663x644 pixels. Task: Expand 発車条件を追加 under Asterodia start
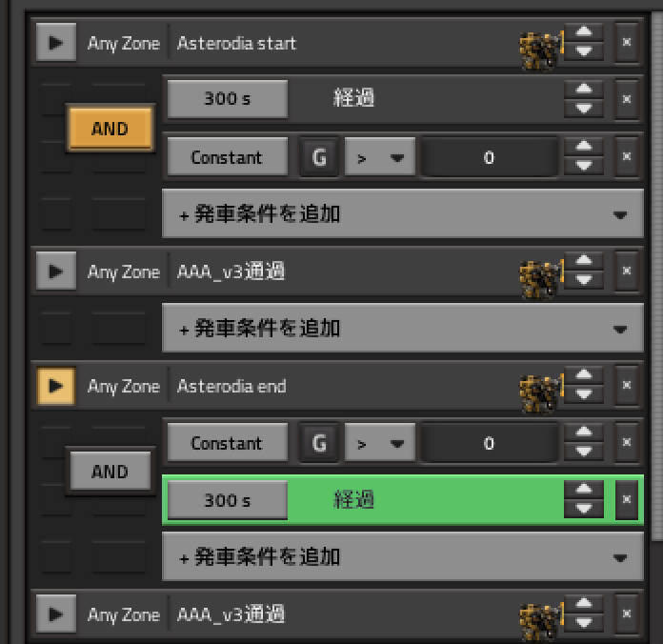403,214
